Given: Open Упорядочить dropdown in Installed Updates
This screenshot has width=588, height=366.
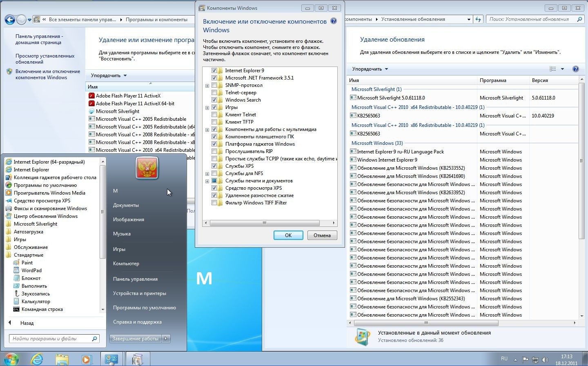Looking at the screenshot, I should (x=370, y=69).
